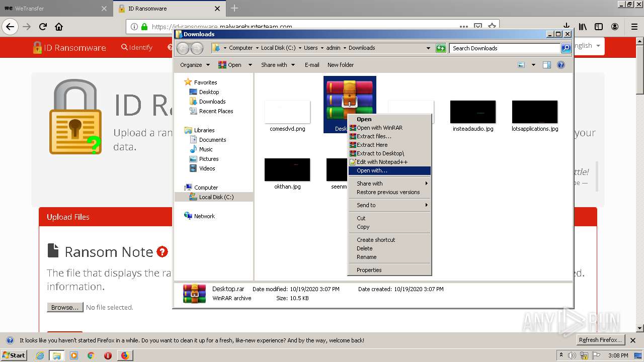Select the okthan.jpg thumbnail

287,169
